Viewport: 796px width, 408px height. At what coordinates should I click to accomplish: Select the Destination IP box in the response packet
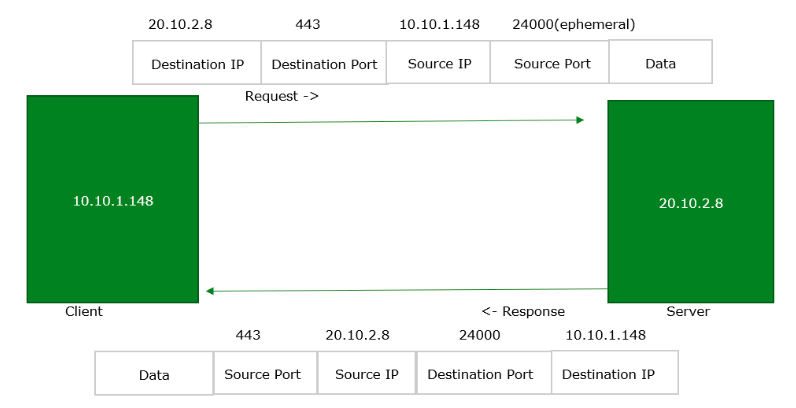(x=610, y=374)
